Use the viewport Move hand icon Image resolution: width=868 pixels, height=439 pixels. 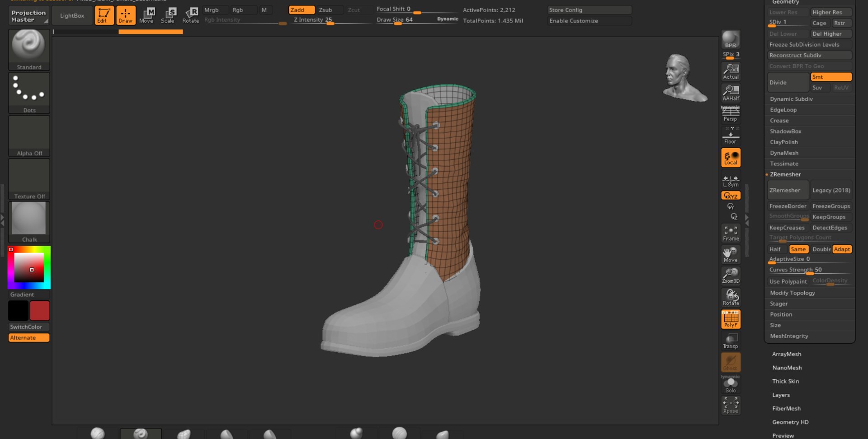pyautogui.click(x=731, y=255)
